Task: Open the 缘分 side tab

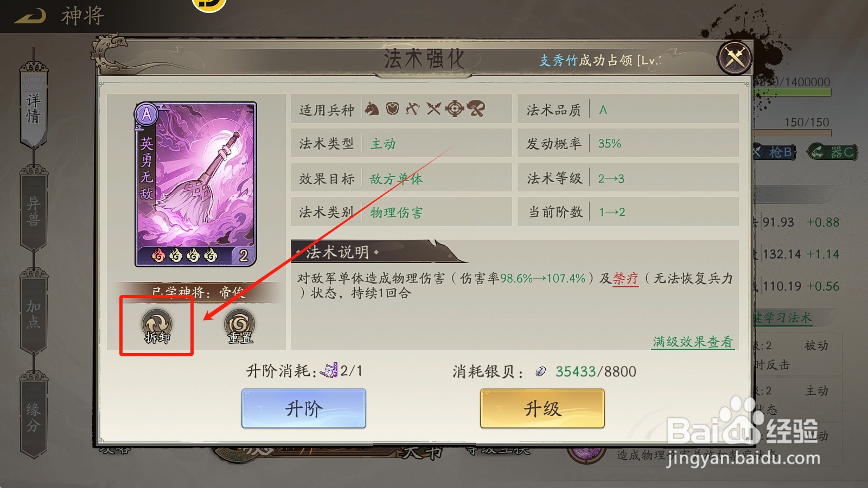Action: [x=34, y=416]
